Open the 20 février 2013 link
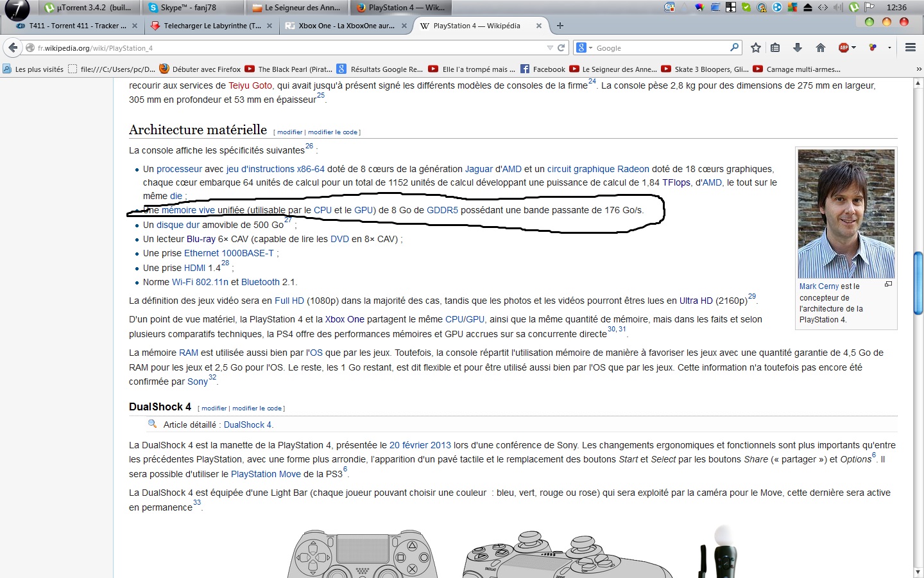This screenshot has height=578, width=924. tap(420, 445)
